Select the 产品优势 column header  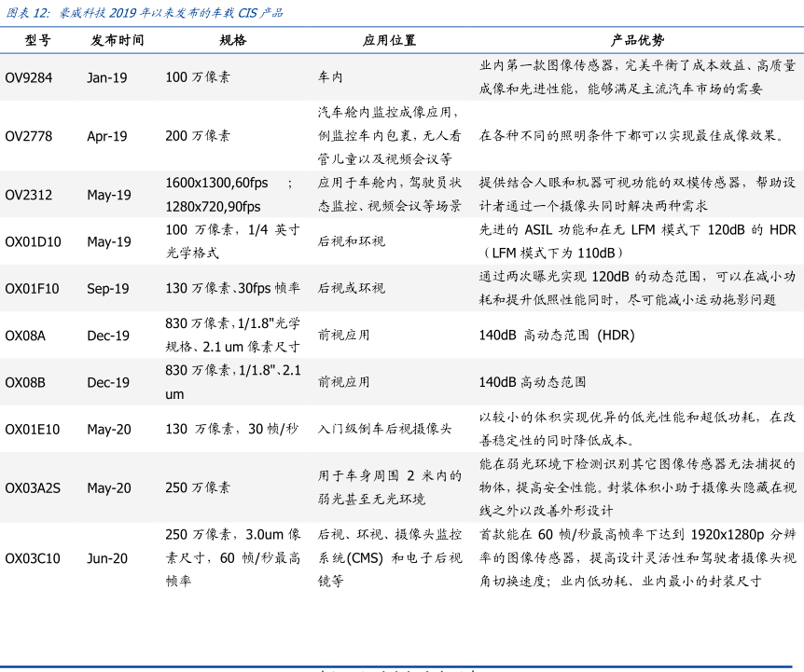tap(637, 41)
